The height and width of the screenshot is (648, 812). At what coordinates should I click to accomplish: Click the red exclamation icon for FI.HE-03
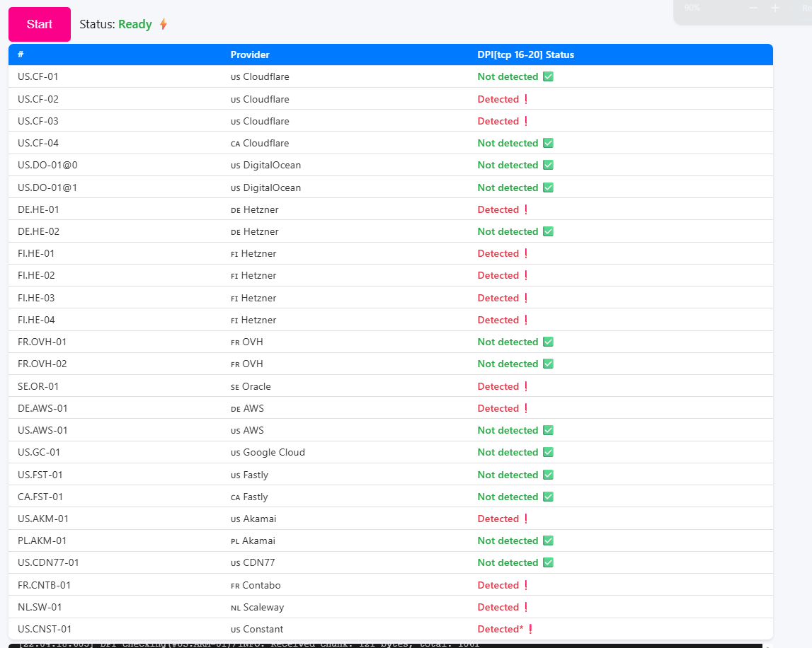[526, 298]
